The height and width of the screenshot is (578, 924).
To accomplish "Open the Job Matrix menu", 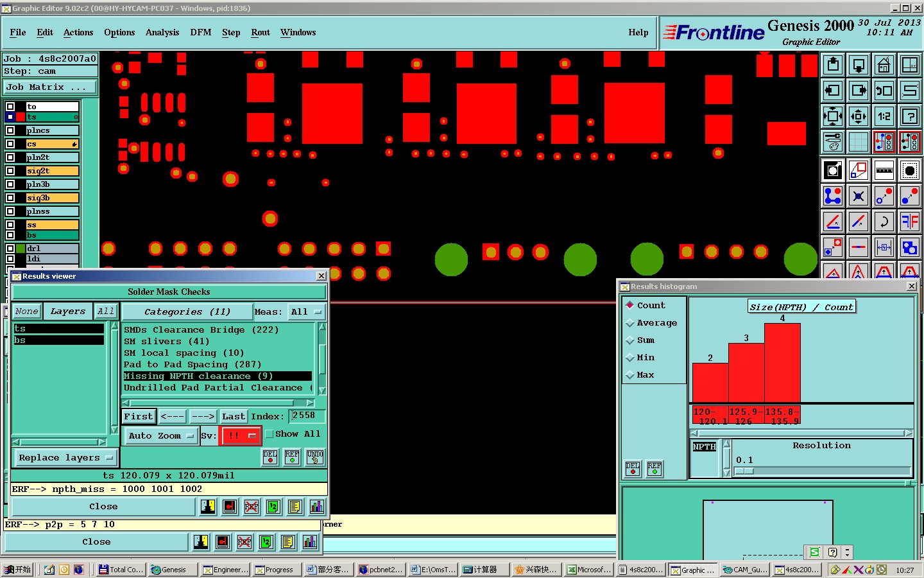I will point(51,87).
